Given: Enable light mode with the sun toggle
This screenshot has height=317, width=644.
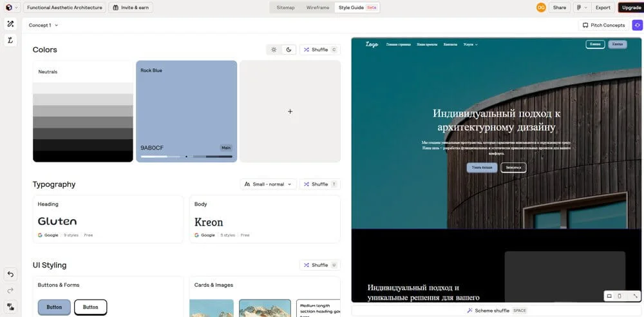Looking at the screenshot, I should coord(274,50).
